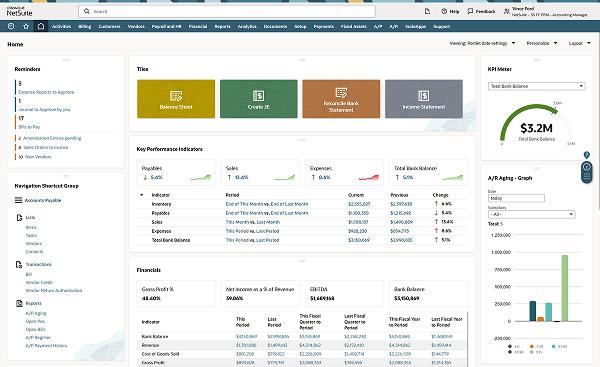Expand the Personalize dropdown
600x367 pixels.
pyautogui.click(x=542, y=43)
